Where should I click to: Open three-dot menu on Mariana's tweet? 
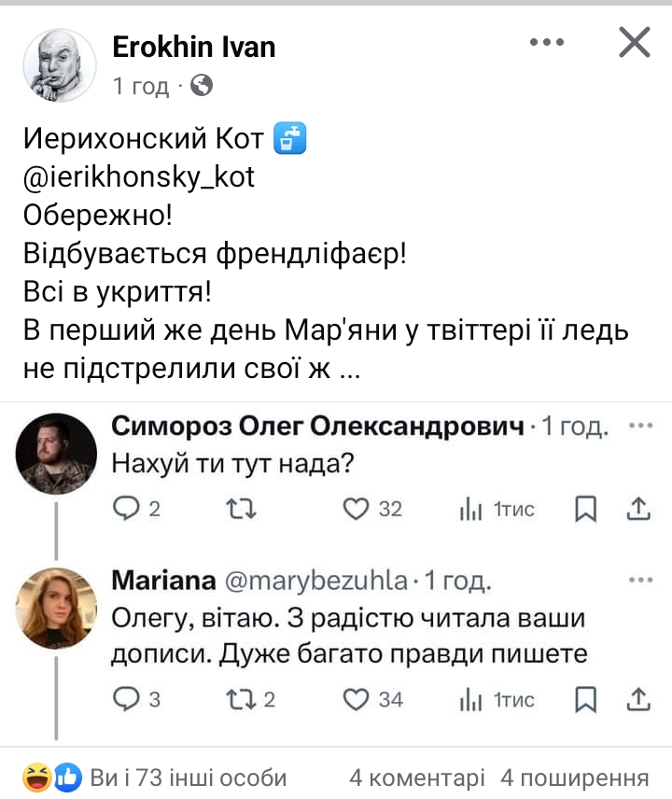[640, 579]
